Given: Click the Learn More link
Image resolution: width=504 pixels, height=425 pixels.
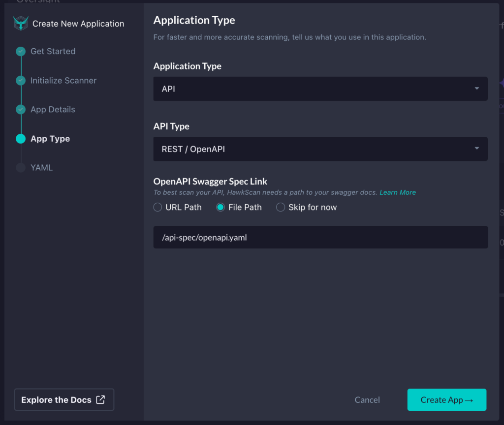Looking at the screenshot, I should [397, 192].
